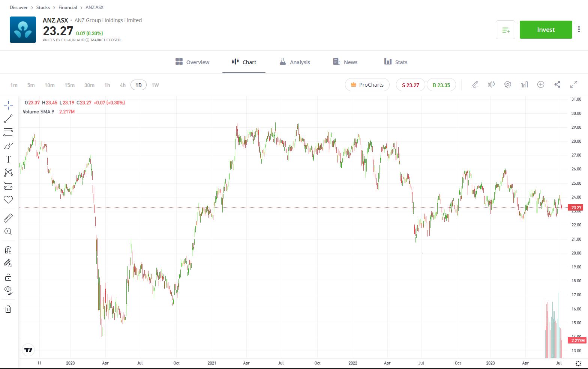Go to Stocks breadcrumb
This screenshot has width=588, height=369.
(43, 7)
